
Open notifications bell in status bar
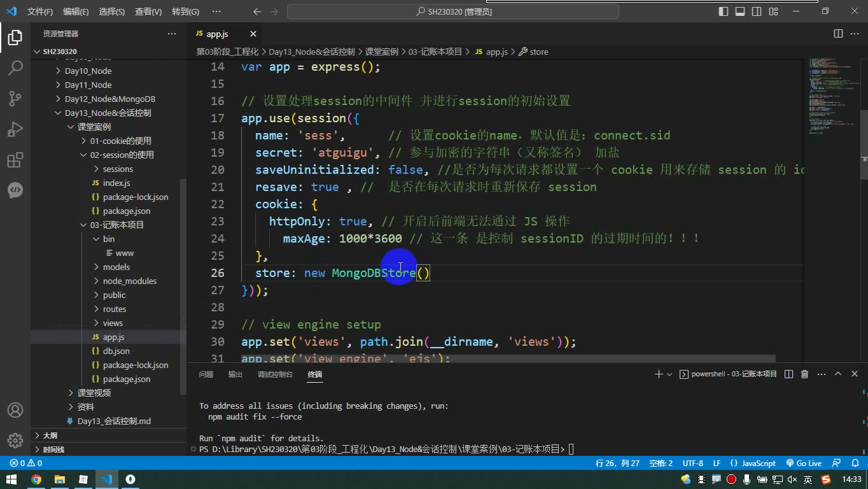(854, 464)
